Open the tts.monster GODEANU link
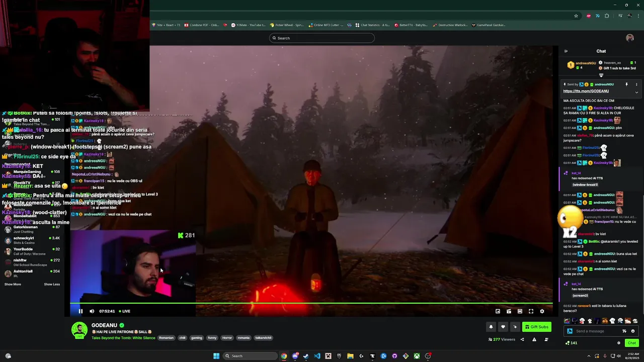 (586, 91)
